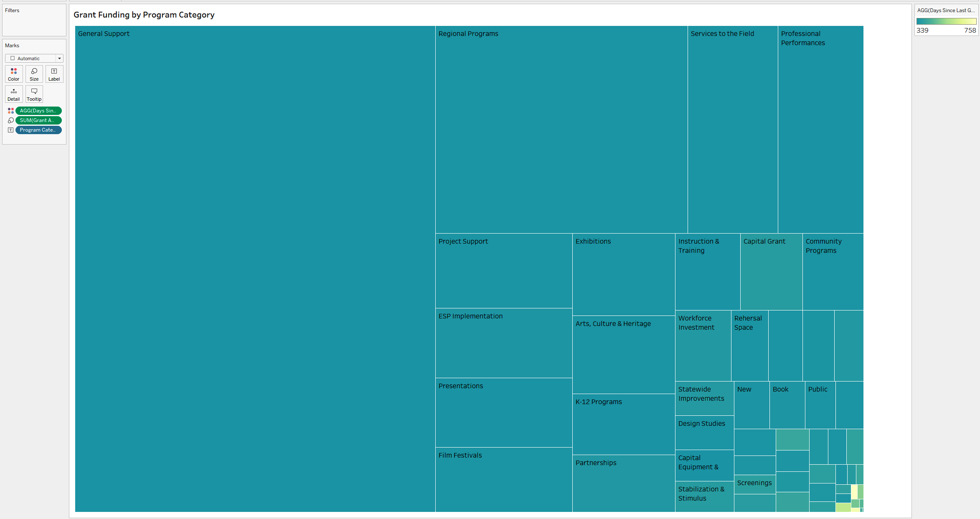Select the K-12 Programs tile

(624, 425)
